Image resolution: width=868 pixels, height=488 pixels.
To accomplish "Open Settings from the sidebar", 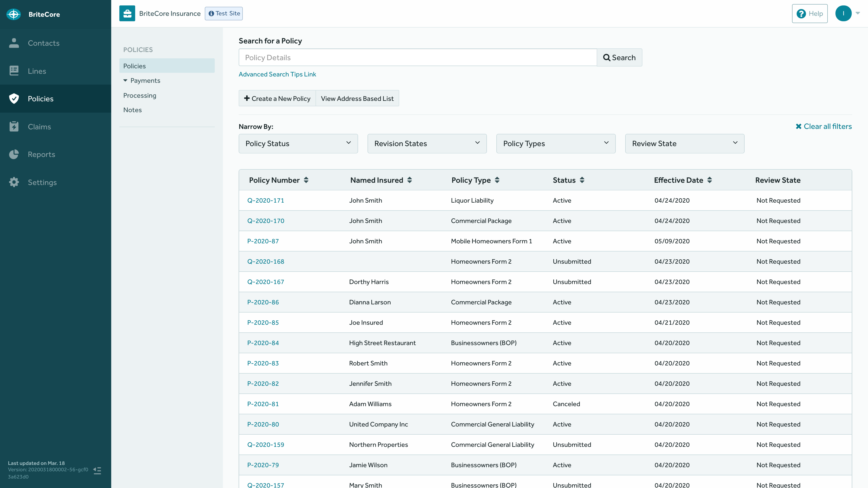I will click(x=42, y=182).
